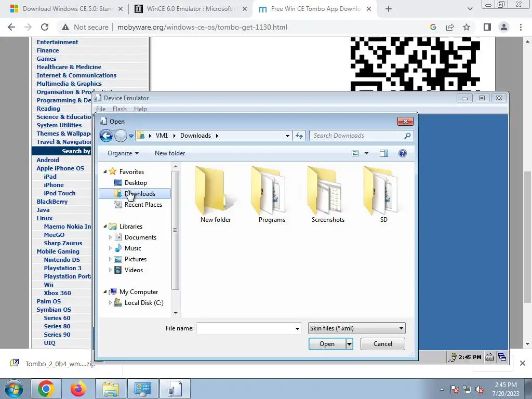This screenshot has height=399, width=532.
Task: Open the Chrome profile icon
Action: (504, 27)
